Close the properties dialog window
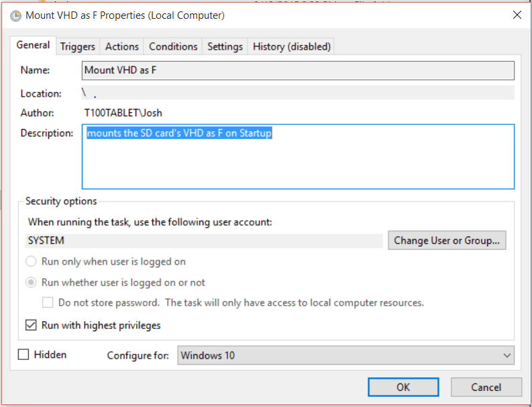 click(x=517, y=15)
